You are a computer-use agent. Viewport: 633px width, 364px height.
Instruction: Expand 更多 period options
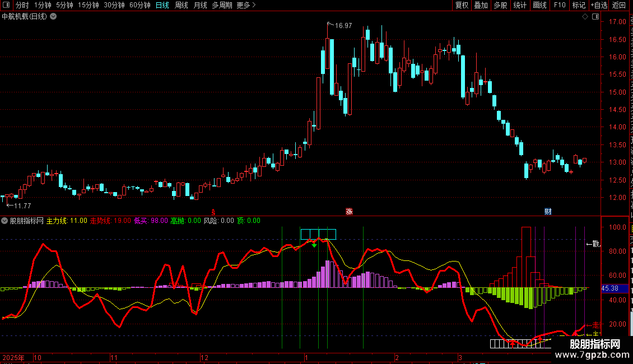(246, 5)
